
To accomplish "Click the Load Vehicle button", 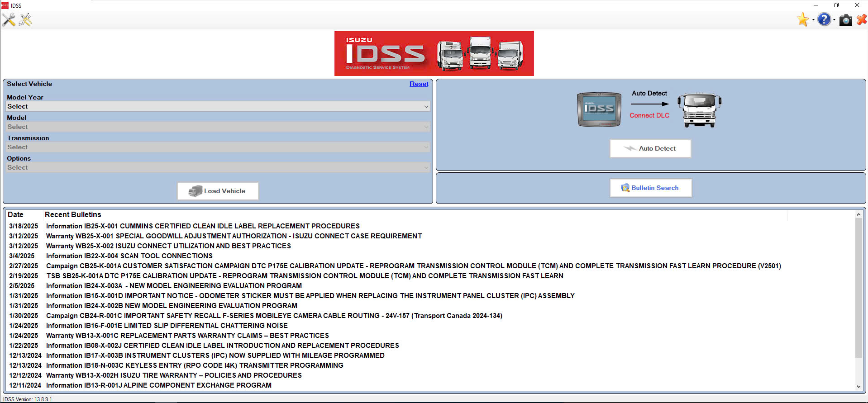I will click(218, 191).
